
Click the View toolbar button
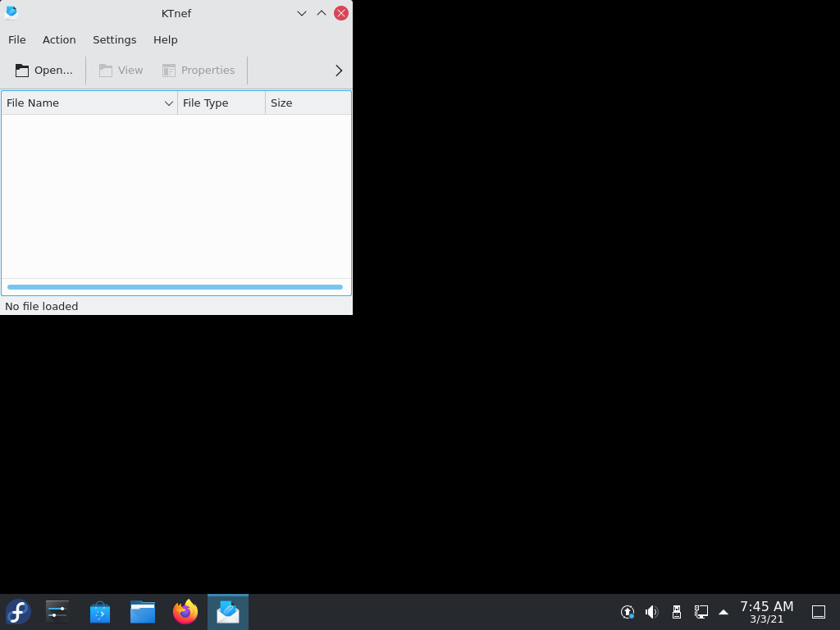point(121,71)
